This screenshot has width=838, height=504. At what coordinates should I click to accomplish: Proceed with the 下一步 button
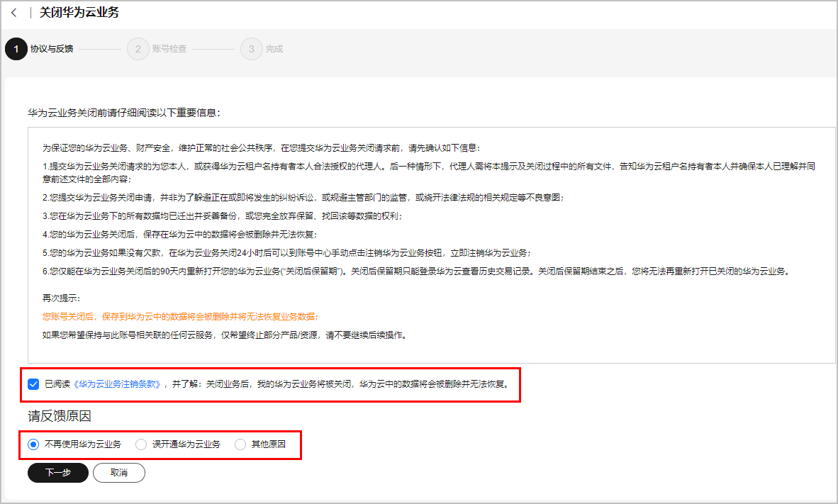pos(58,473)
